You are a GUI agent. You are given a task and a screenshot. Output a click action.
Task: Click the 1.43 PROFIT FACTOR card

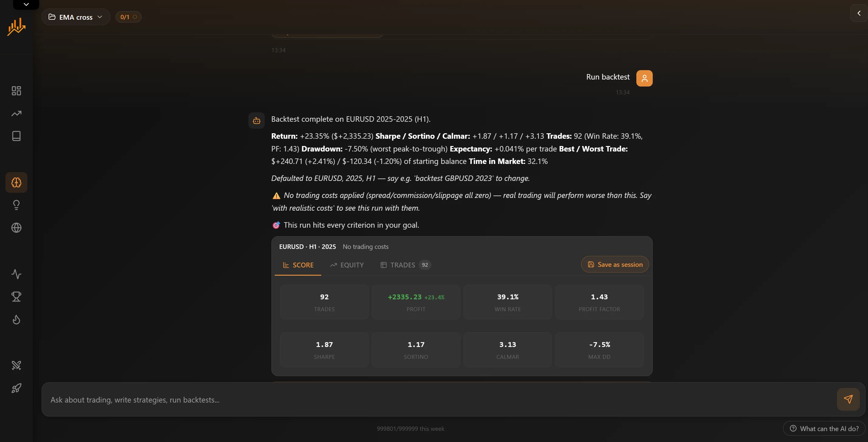[x=599, y=302]
